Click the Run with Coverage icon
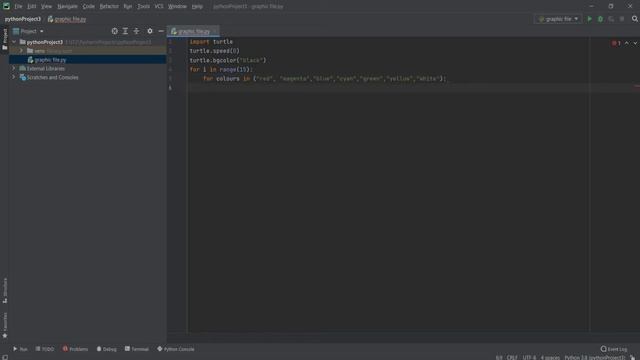 coord(611,19)
